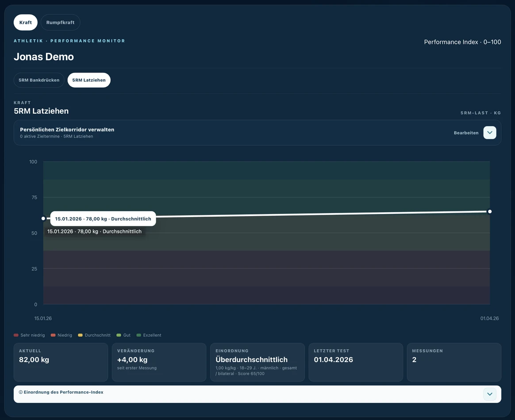Open Einordnung des Performance-Index info bar
The height and width of the screenshot is (420, 515).
pos(257,394)
